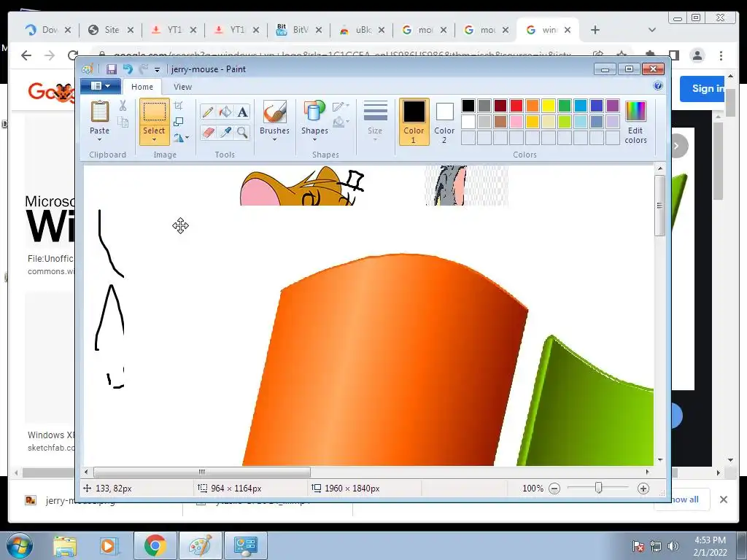Choose the Fill with color bucket tool

225,112
